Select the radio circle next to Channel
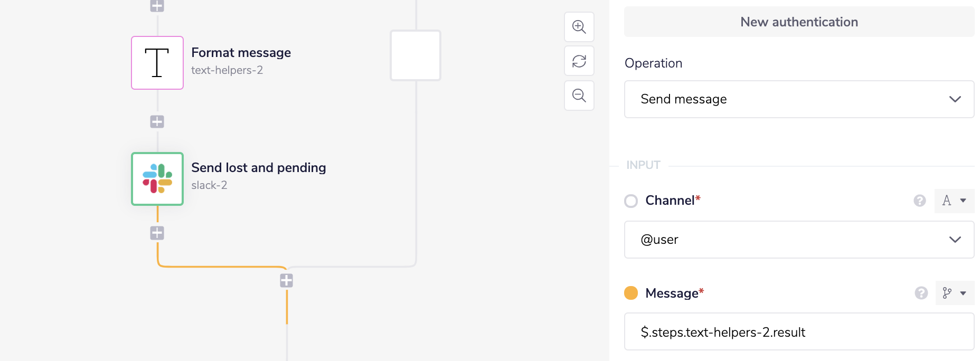Viewport: 980px width, 361px height. coord(631,201)
